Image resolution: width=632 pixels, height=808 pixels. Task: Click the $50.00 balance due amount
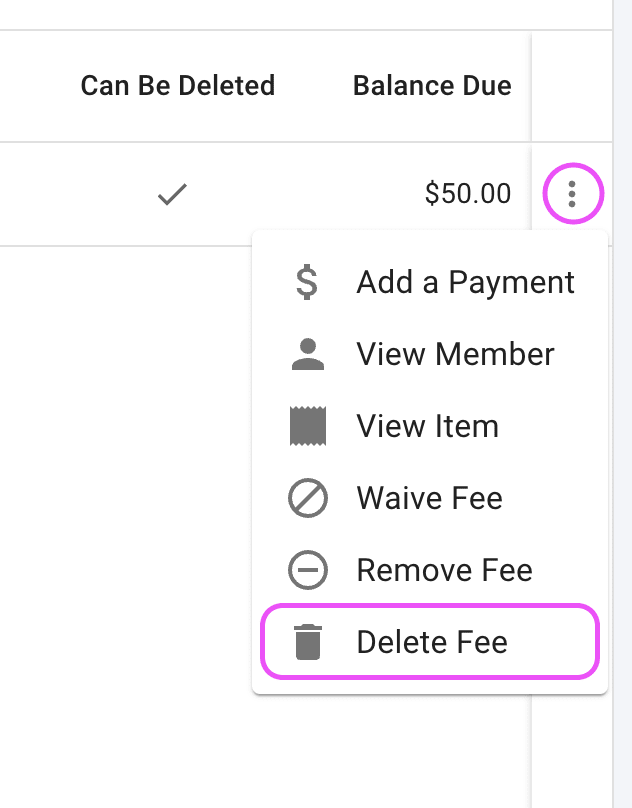467,194
